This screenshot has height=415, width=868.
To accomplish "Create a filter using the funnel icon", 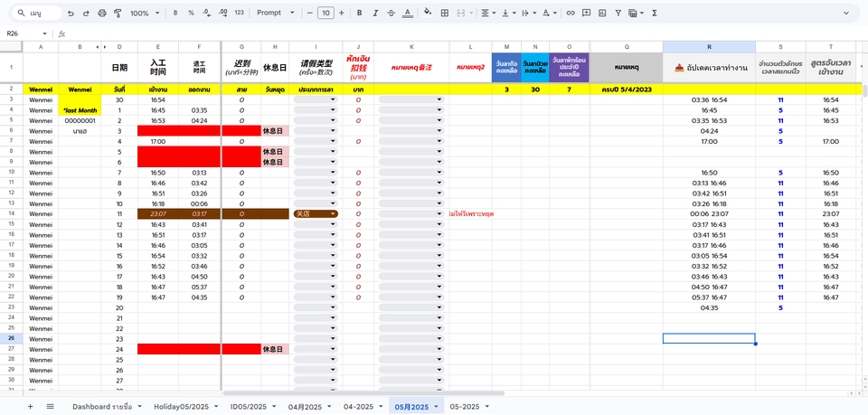I will coord(618,13).
